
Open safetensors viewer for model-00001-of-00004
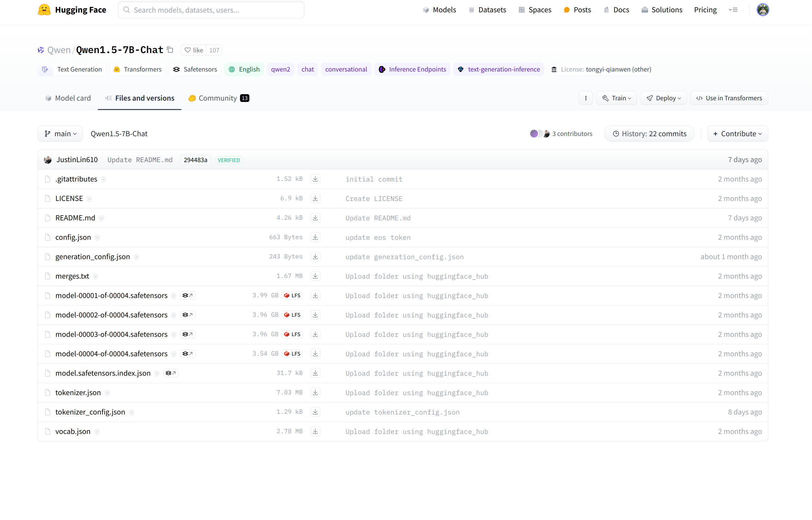(188, 295)
